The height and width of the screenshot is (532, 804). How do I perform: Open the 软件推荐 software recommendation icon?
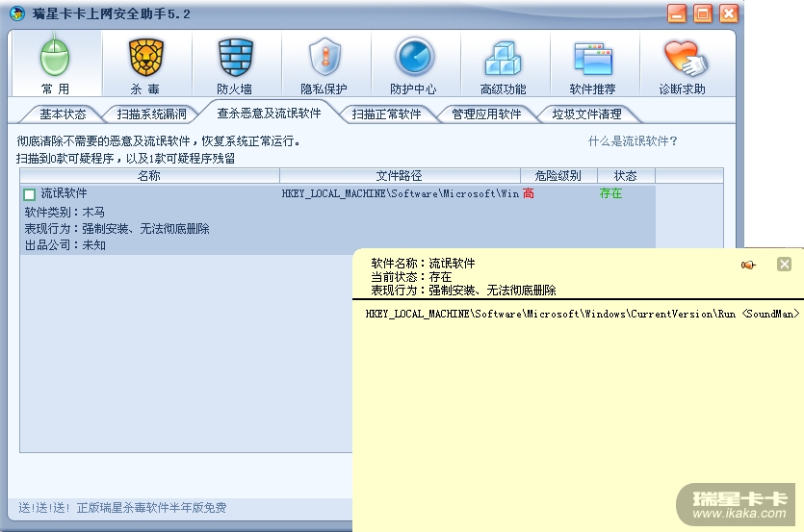[593, 63]
